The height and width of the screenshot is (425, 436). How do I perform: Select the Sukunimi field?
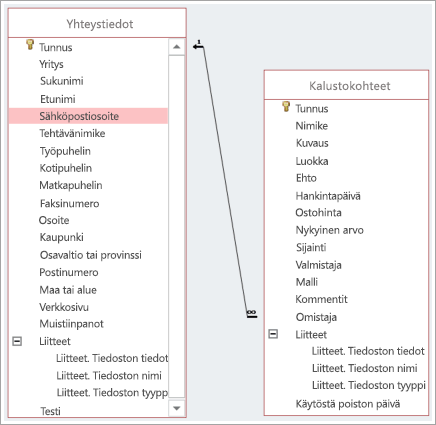pos(62,81)
